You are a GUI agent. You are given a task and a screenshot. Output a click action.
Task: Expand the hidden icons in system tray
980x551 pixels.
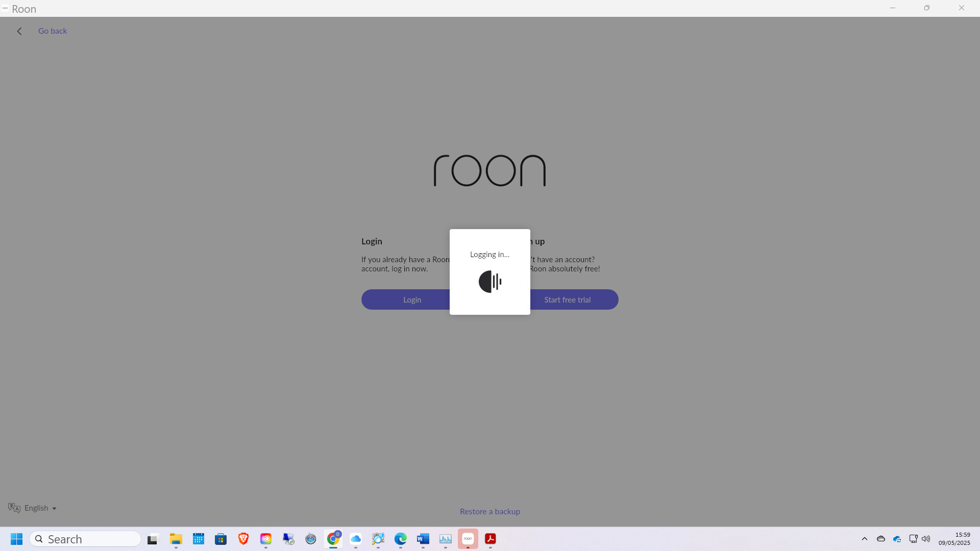coord(865,539)
